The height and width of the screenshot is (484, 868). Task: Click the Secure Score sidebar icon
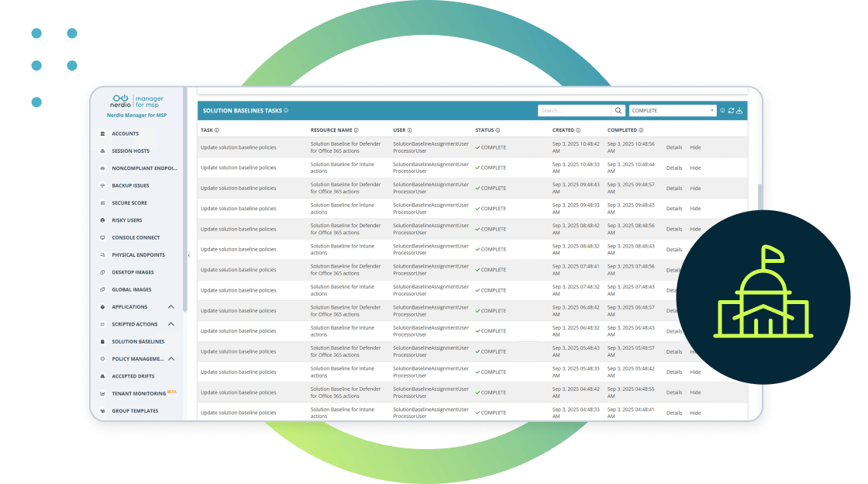103,203
